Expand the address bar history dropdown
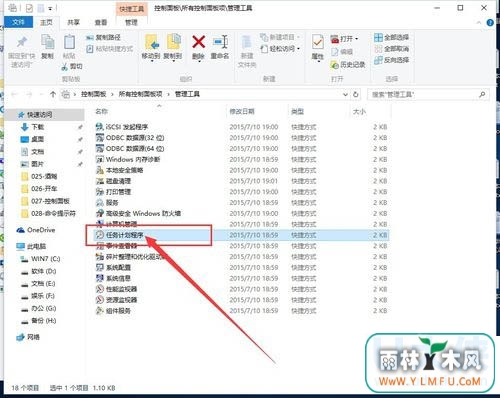The width and height of the screenshot is (500, 398). click(345, 94)
